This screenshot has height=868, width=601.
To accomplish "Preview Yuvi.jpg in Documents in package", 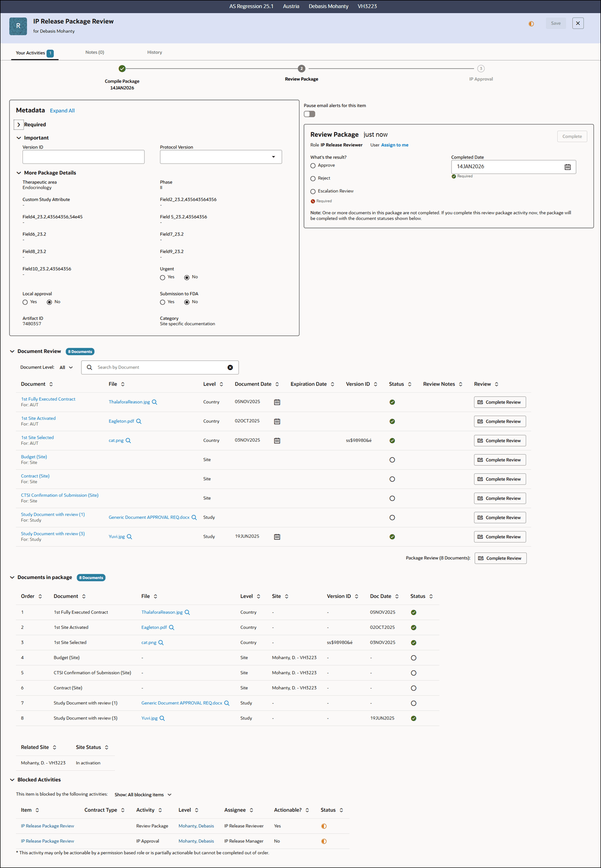I will [x=162, y=718].
